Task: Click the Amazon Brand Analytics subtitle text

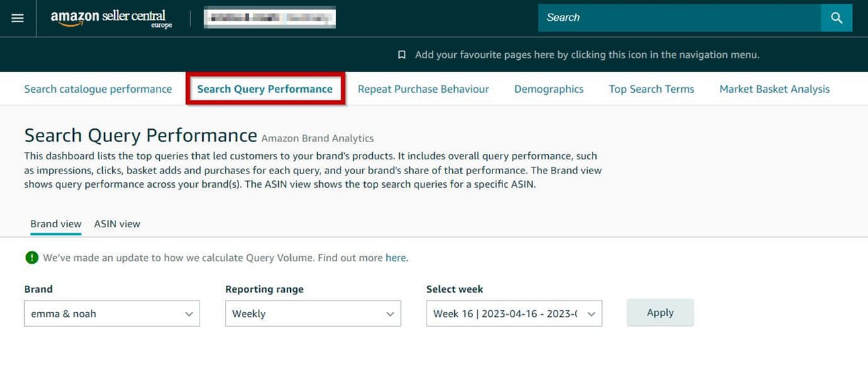Action: click(318, 139)
